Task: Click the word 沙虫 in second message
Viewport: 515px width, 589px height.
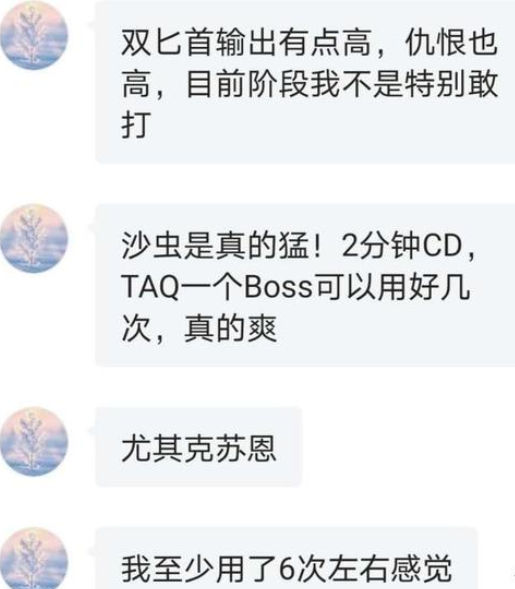Action: tap(152, 246)
